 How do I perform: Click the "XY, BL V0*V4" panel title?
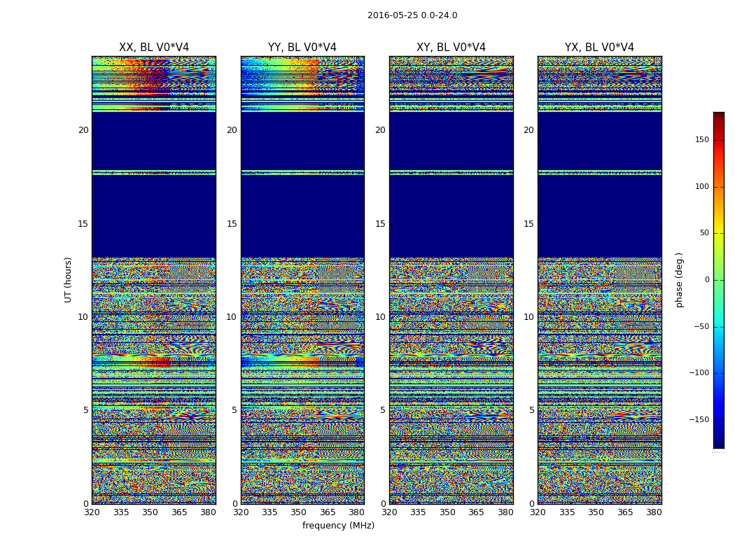pyautogui.click(x=451, y=48)
